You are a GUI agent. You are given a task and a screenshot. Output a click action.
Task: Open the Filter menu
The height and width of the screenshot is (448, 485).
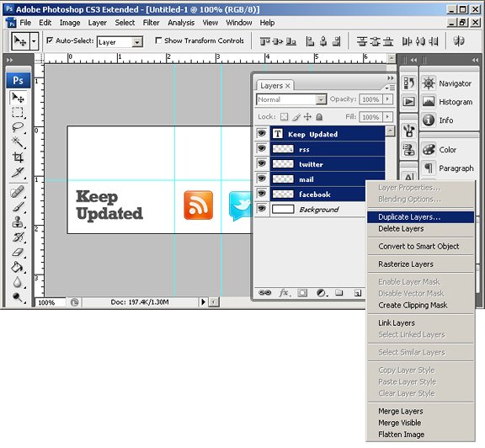pos(151,23)
